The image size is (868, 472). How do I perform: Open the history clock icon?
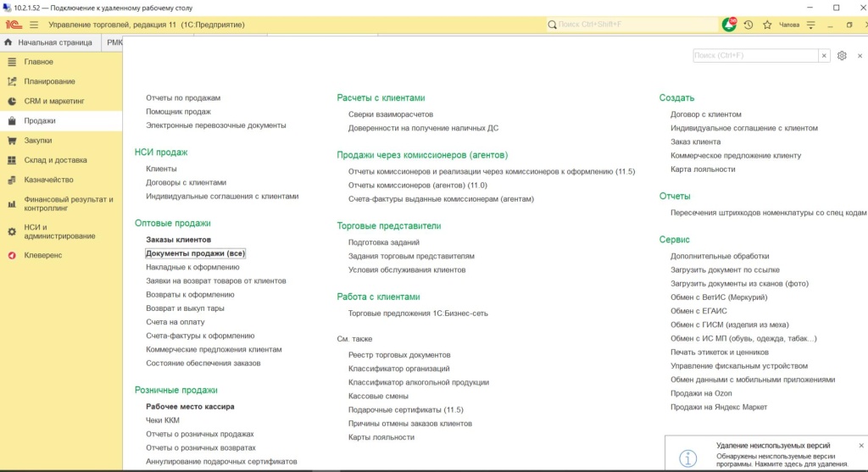[748, 25]
